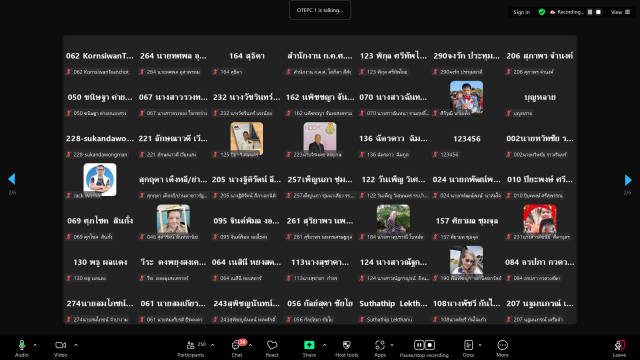The image size is (640, 360).
Task: Click the Recording status indicator
Action: 567,12
